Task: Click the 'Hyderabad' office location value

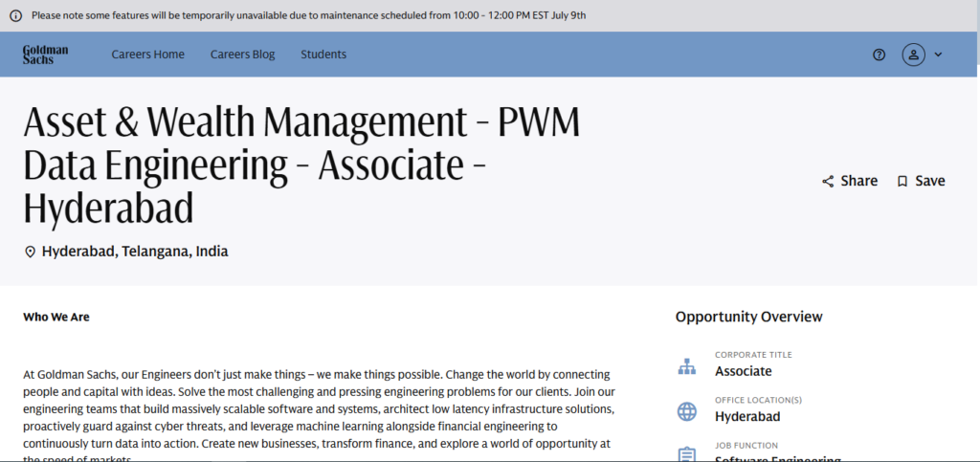Action: 747,416
